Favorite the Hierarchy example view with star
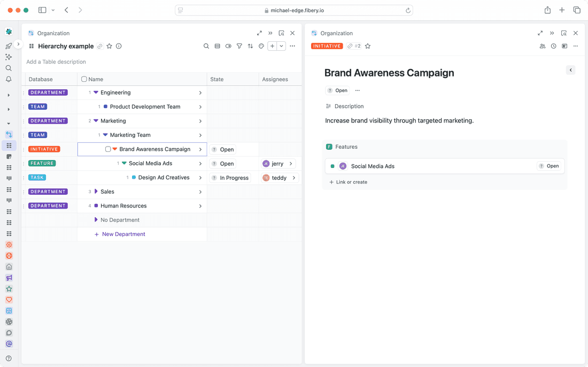 [110, 46]
